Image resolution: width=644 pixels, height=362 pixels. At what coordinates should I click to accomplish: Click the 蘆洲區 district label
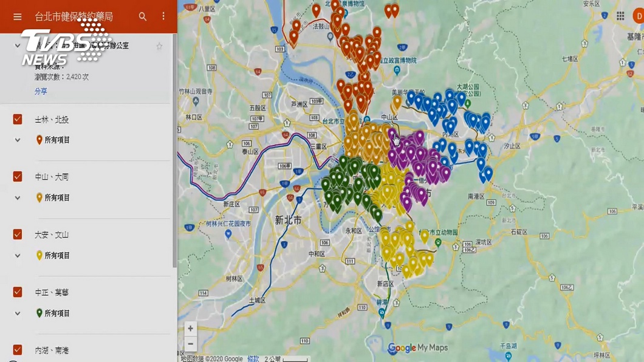(300, 104)
